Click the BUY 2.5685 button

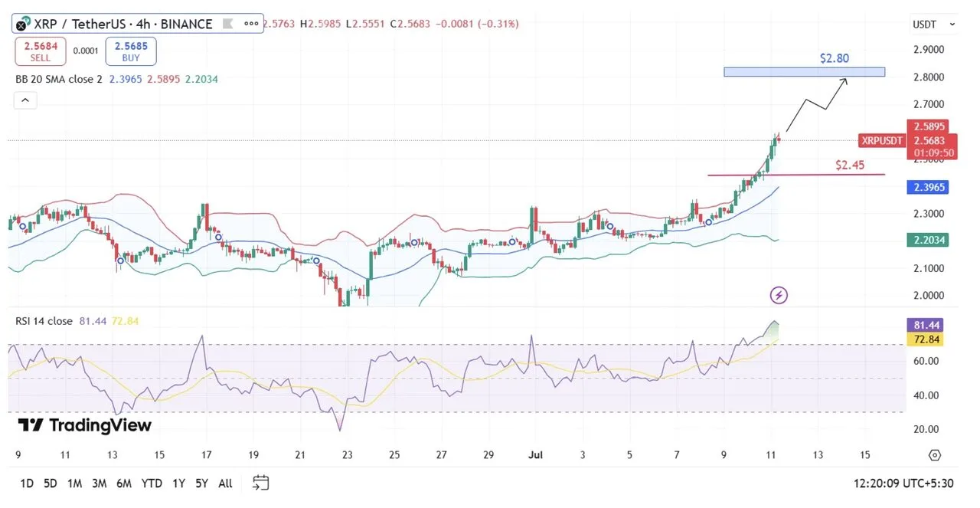click(131, 51)
